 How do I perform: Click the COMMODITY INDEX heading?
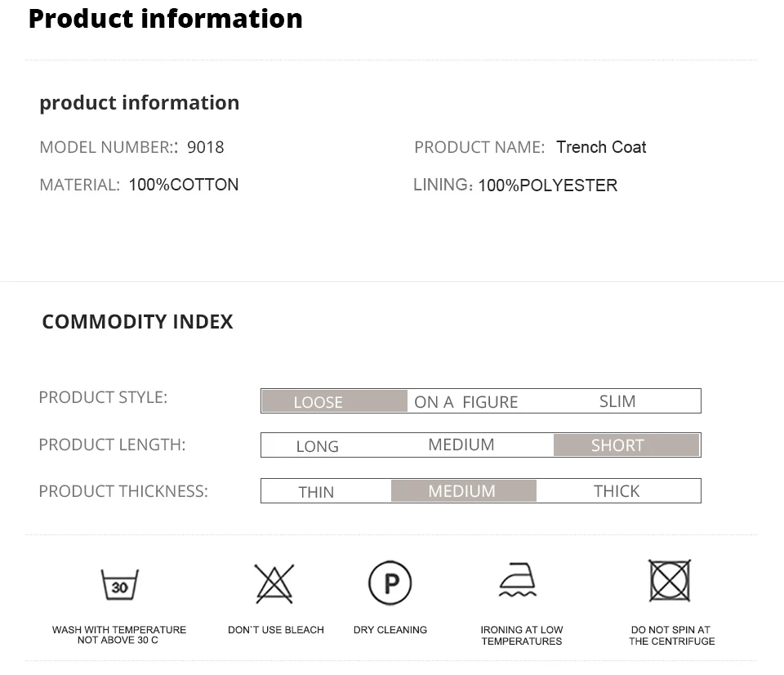[137, 322]
